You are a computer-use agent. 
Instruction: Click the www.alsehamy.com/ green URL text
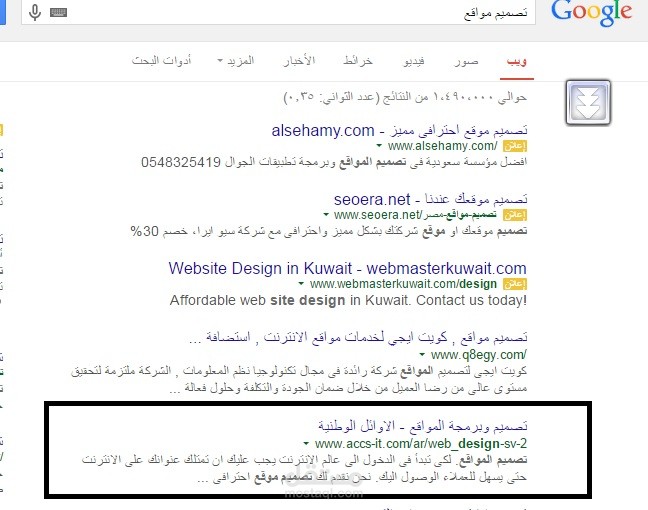coord(443,146)
